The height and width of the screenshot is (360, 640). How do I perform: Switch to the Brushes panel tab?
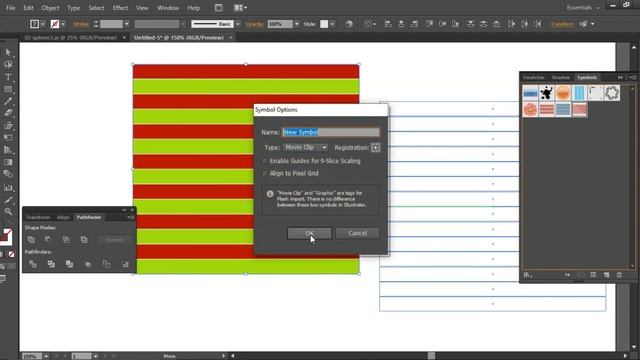pos(560,78)
